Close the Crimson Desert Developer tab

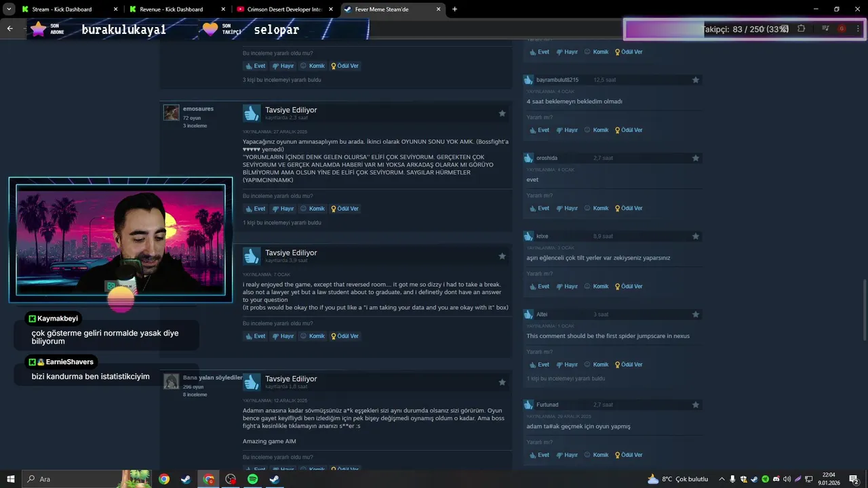[x=331, y=9]
